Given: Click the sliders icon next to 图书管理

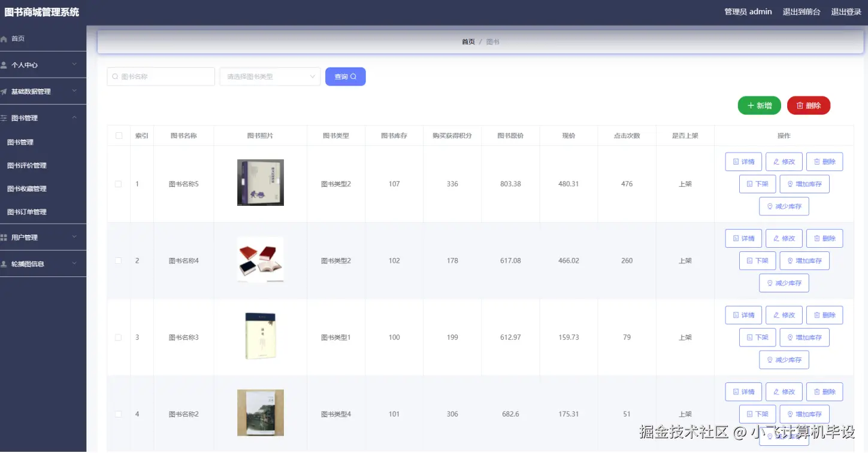Looking at the screenshot, I should (4, 118).
